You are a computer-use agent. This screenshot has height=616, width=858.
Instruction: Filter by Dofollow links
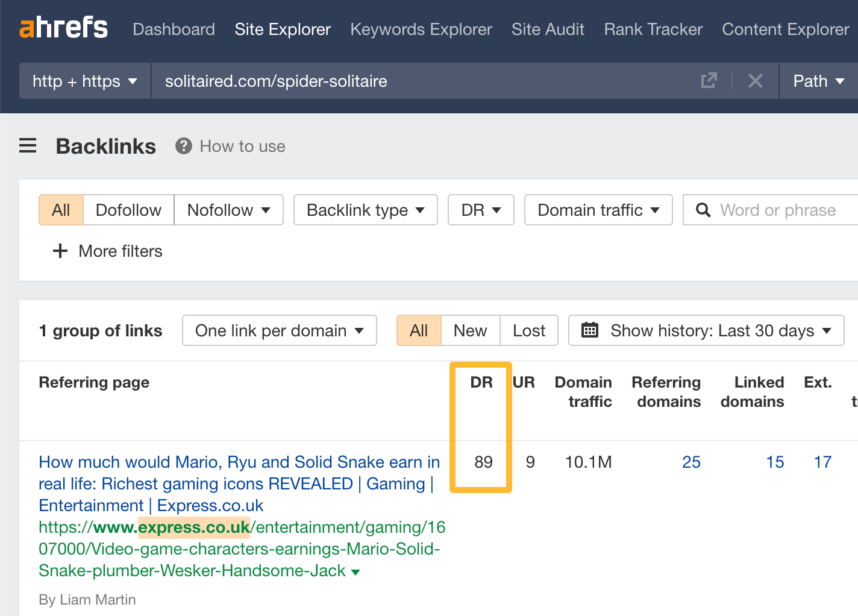[128, 210]
